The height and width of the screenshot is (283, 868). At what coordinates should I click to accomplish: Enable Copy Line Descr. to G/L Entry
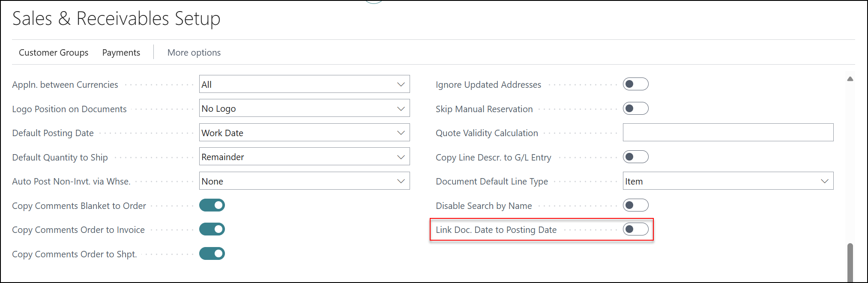coord(635,157)
